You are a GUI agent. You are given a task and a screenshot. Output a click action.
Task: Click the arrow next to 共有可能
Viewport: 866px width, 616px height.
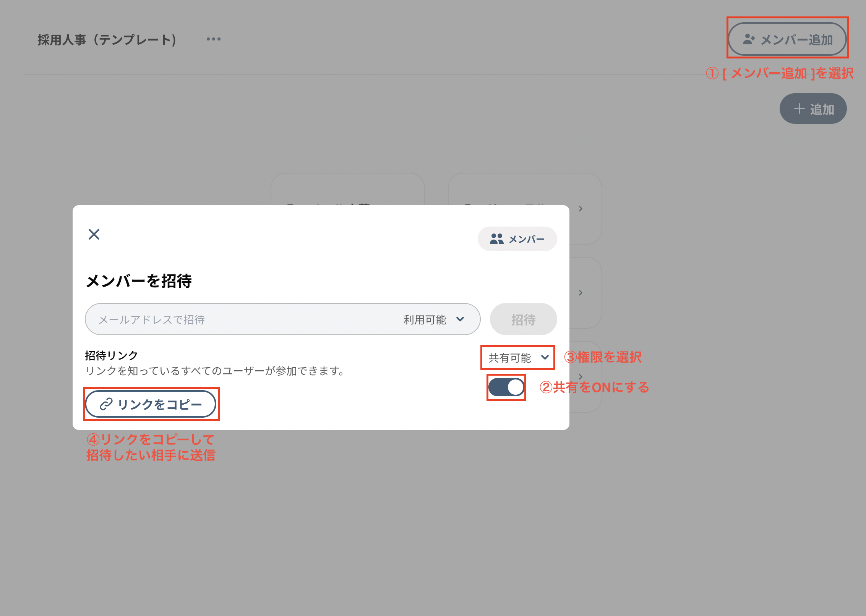click(x=545, y=357)
